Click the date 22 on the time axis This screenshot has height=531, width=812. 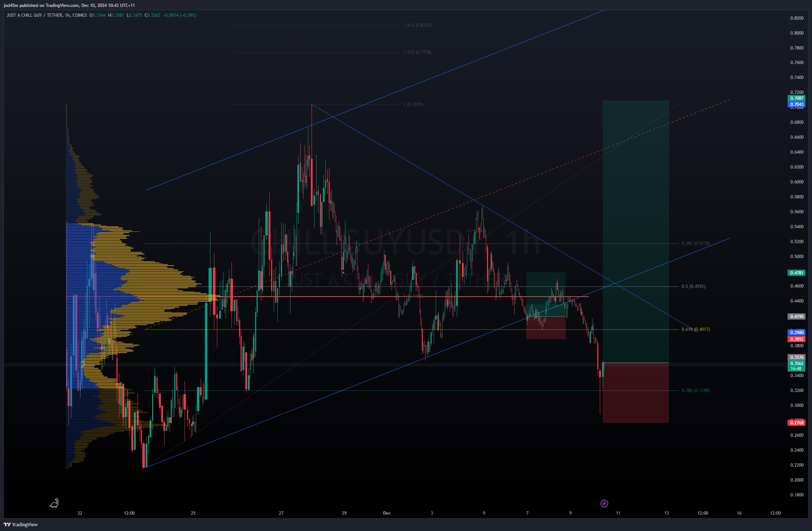[x=80, y=513]
